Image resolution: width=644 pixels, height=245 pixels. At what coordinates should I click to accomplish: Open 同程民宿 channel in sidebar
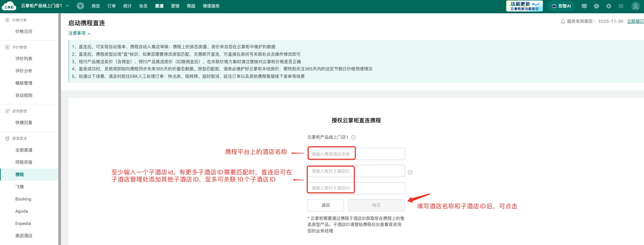[x=24, y=162]
